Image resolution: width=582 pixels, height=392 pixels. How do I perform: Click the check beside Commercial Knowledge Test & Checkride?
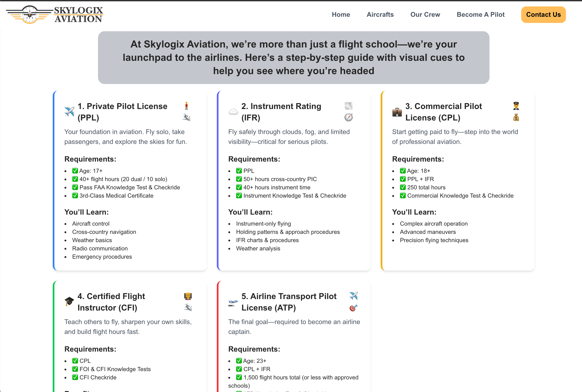point(403,196)
